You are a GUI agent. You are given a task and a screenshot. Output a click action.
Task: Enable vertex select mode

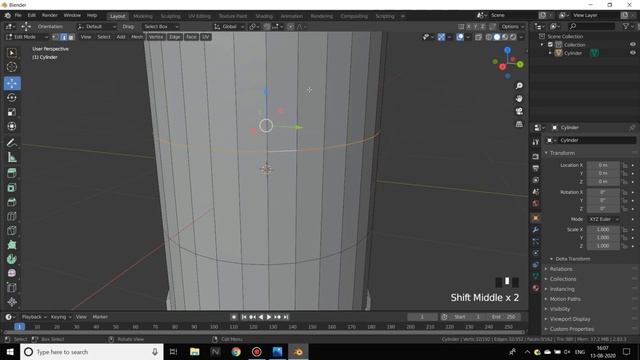[x=56, y=37]
